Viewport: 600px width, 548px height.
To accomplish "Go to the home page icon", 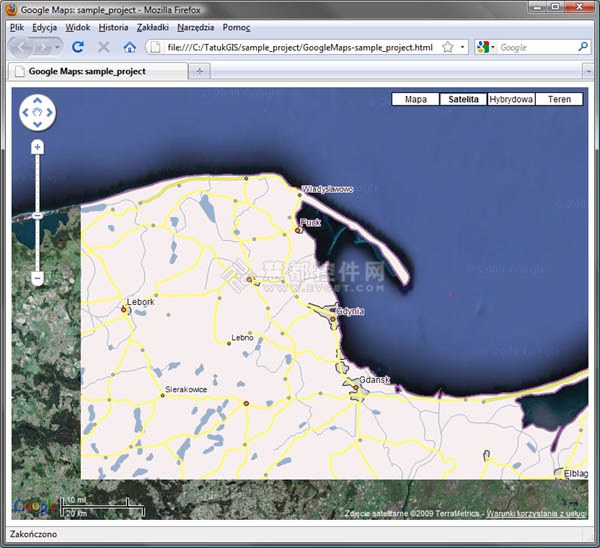I will click(x=130, y=47).
